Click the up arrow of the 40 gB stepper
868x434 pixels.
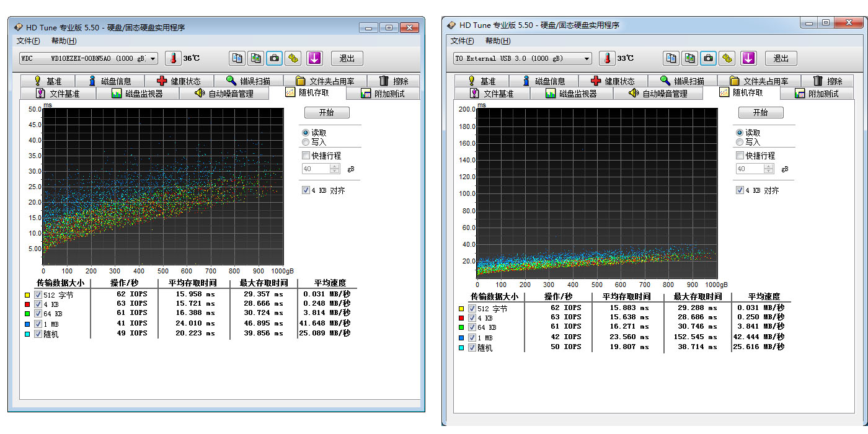point(334,164)
